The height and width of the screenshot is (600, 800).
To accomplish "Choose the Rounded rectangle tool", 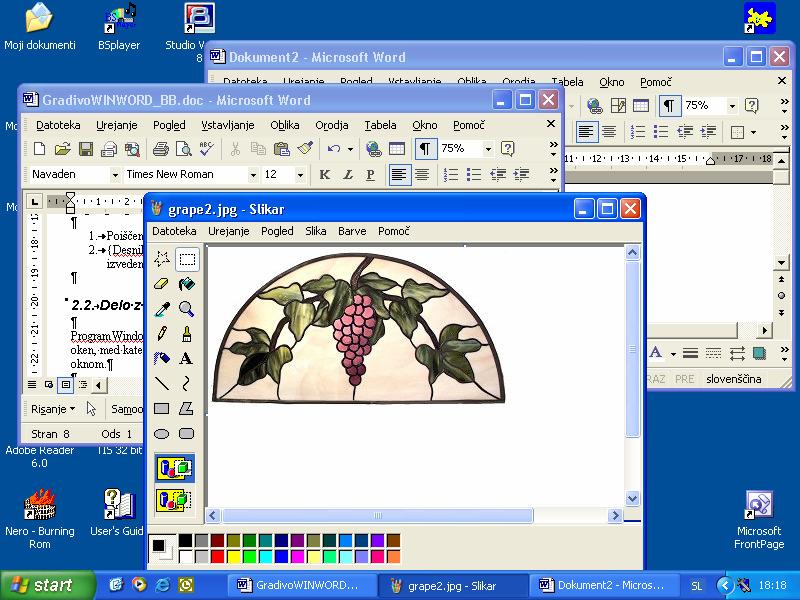I will tap(187, 433).
